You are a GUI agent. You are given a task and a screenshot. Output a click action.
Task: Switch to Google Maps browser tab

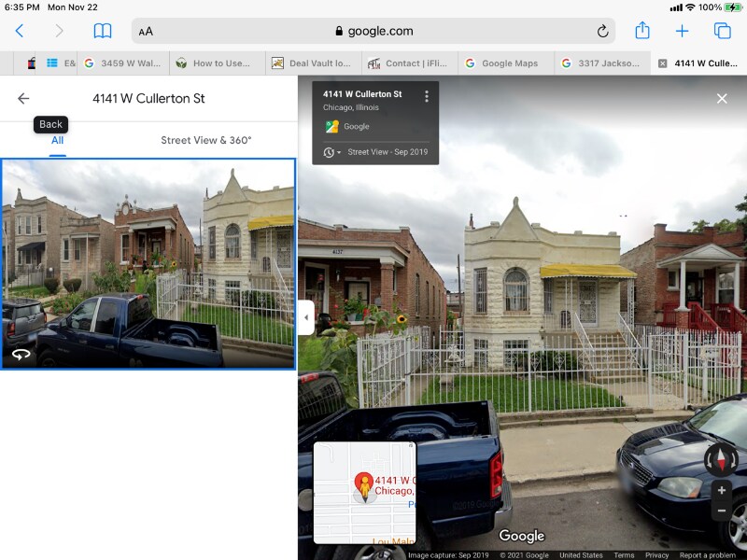pyautogui.click(x=509, y=63)
